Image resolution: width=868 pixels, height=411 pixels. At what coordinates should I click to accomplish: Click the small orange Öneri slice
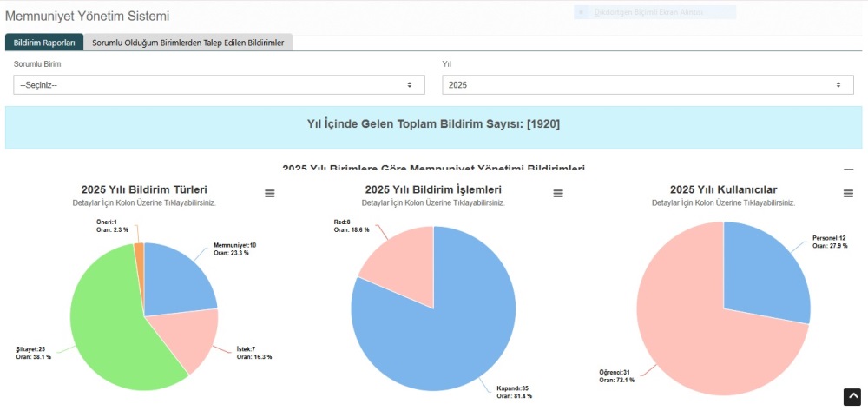(139, 250)
